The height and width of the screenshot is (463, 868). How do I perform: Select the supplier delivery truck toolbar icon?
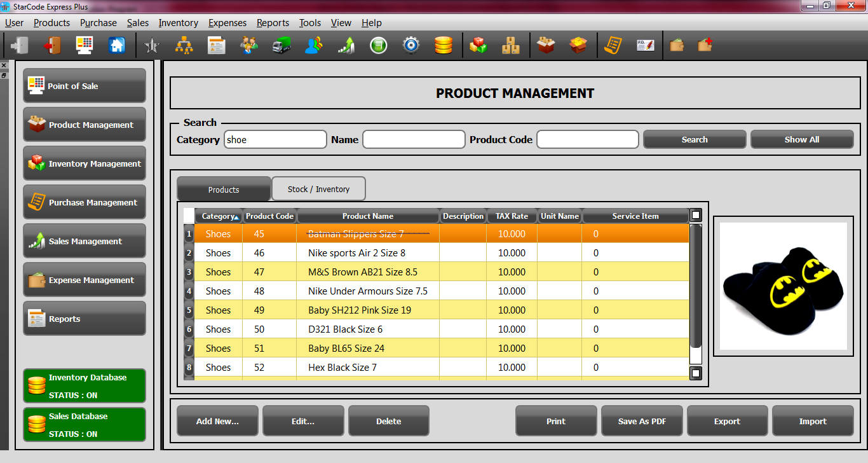(x=281, y=45)
